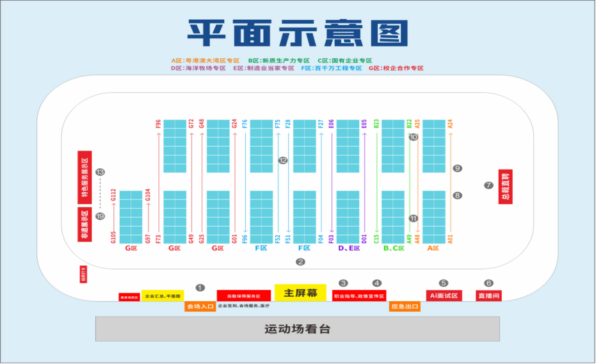Select legend entry B区:新质生产力专区
Screen dimensions: 596x364
point(279,60)
